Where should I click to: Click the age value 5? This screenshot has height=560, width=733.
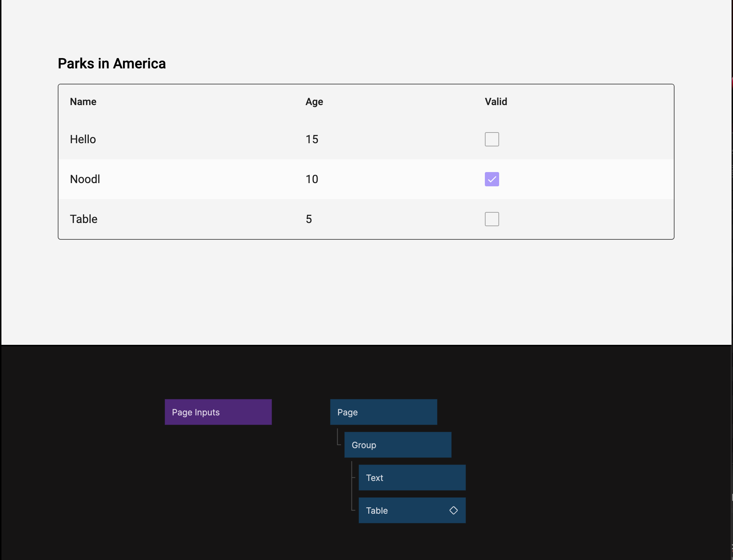pyautogui.click(x=309, y=219)
